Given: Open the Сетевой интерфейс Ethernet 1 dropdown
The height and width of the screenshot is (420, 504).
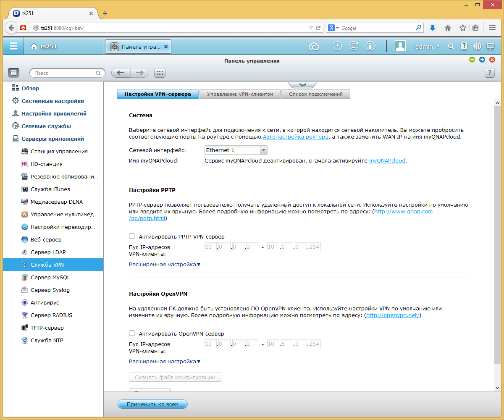Looking at the screenshot, I should (x=236, y=150).
